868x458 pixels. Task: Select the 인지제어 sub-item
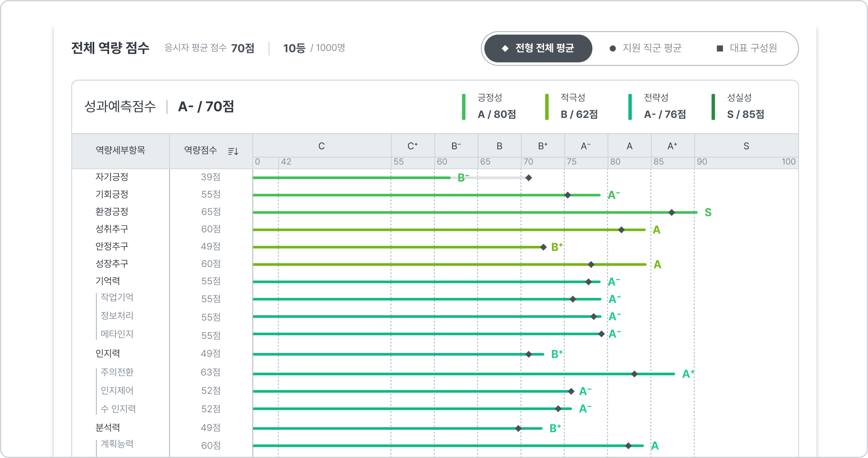117,391
